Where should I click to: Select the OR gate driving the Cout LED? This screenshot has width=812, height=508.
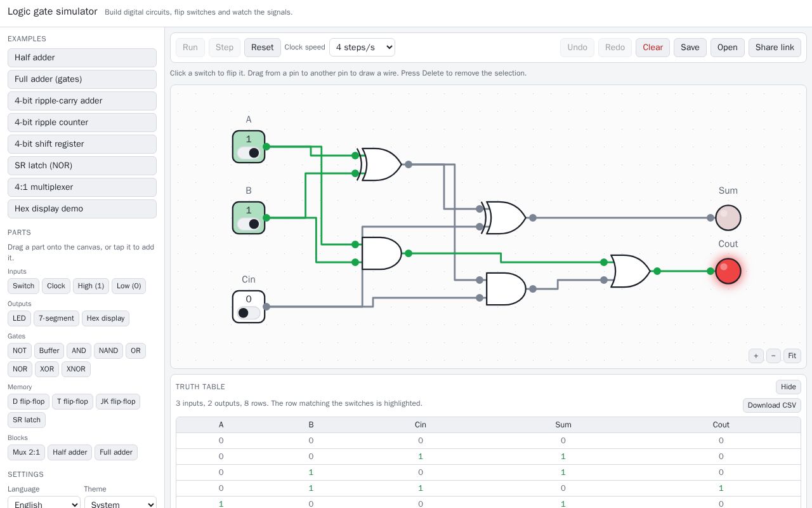(x=630, y=271)
